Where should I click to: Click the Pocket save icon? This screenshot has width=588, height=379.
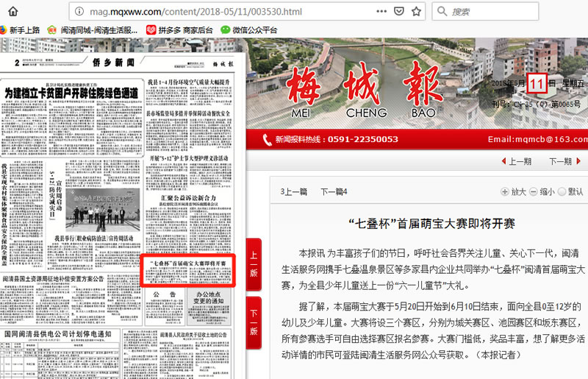(x=398, y=12)
